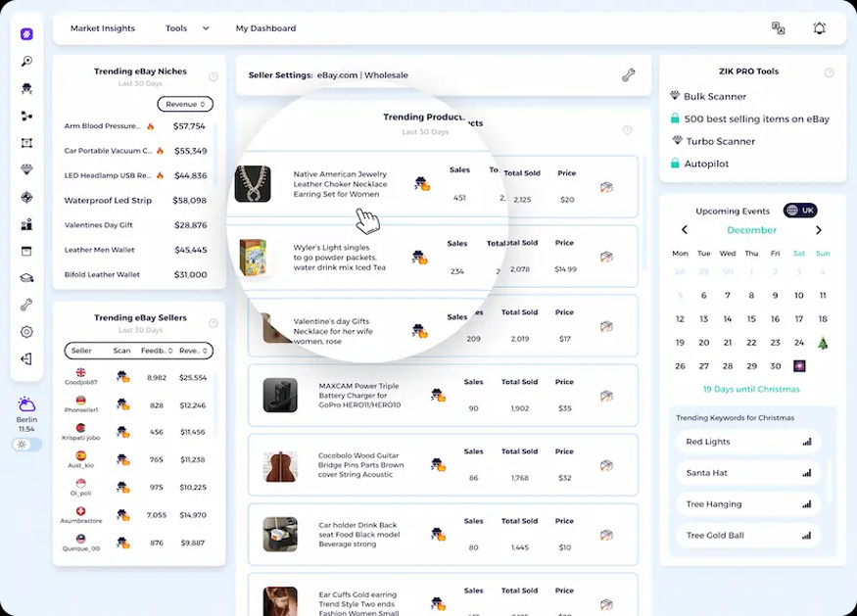Screen dimensions: 857x616
Task: Click help icon on ZIK PRO Tools
Action: pos(830,72)
